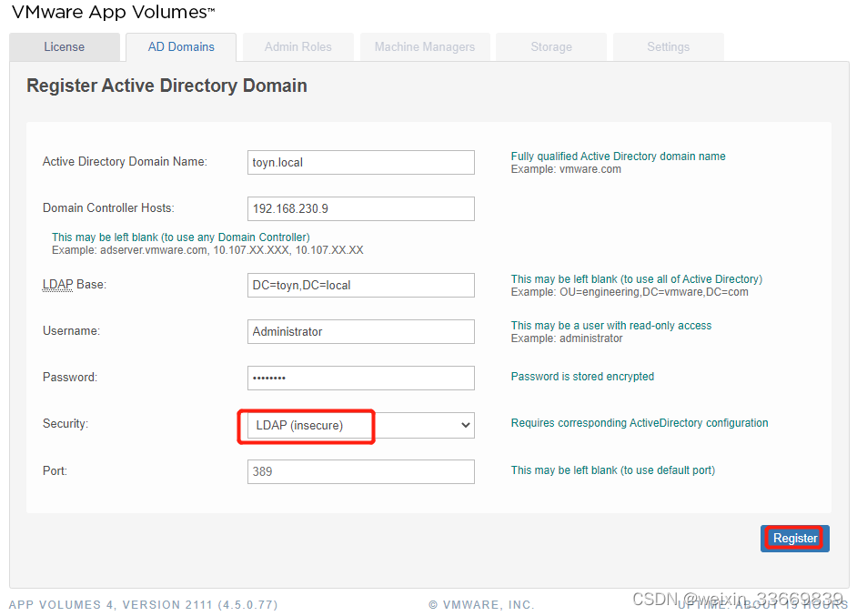Open the Settings tab
This screenshot has width=857, height=616.
click(x=668, y=47)
